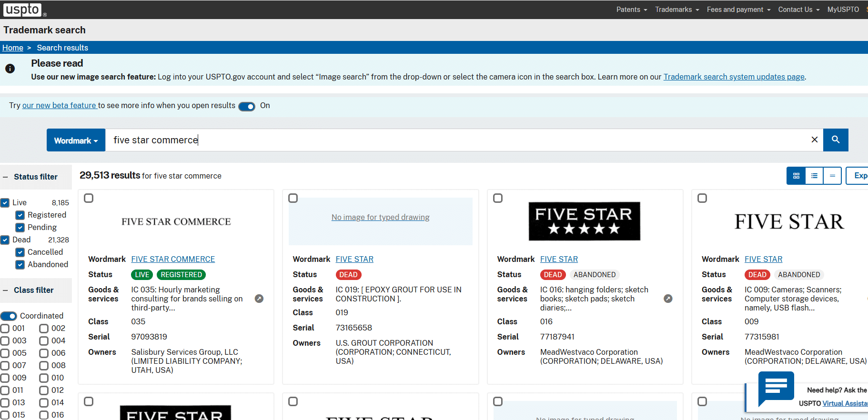
Task: Select the FIVE STAR COMMERCE result card checkbox
Action: [x=89, y=198]
